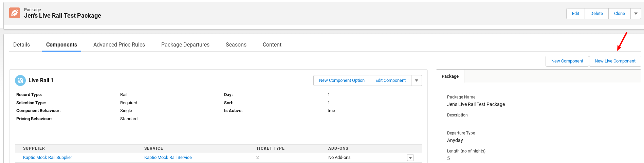Click the orange Package icon in header
This screenshot has width=644, height=163.
[x=15, y=13]
